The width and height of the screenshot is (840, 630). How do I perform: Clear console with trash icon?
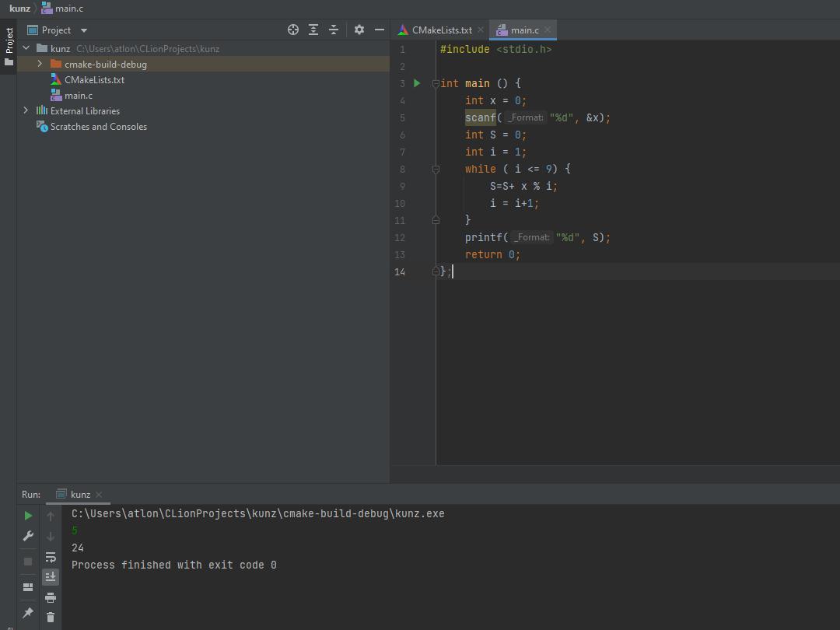pos(51,617)
